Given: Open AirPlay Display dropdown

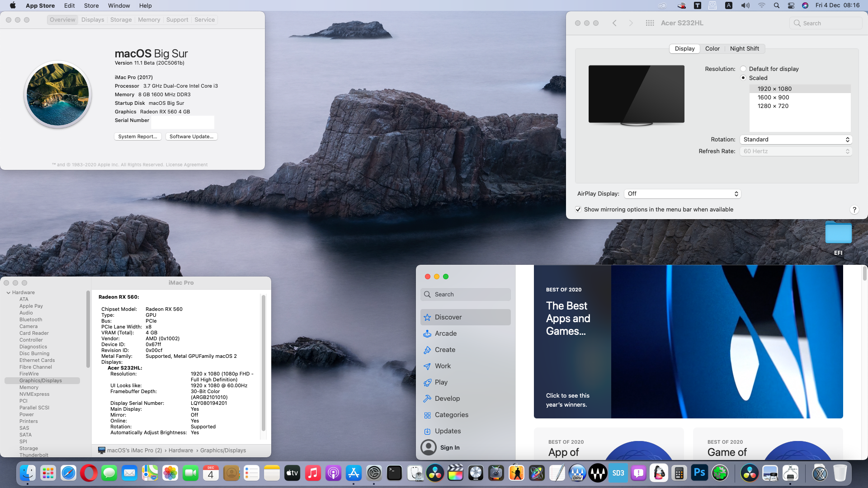Looking at the screenshot, I should click(682, 194).
